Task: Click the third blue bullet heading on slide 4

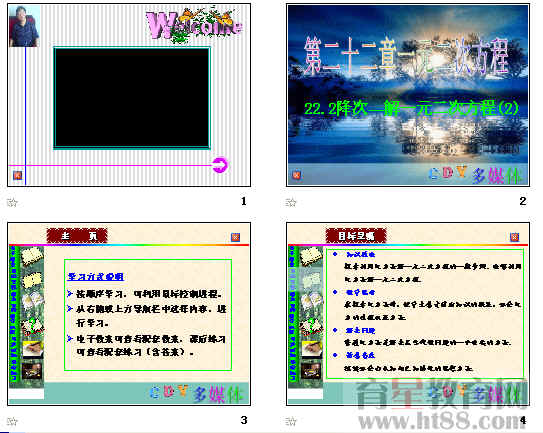Action: coord(360,330)
